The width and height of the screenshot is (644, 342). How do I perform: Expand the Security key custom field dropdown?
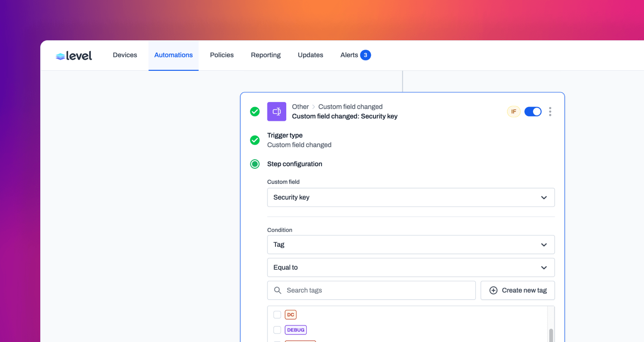pos(411,197)
